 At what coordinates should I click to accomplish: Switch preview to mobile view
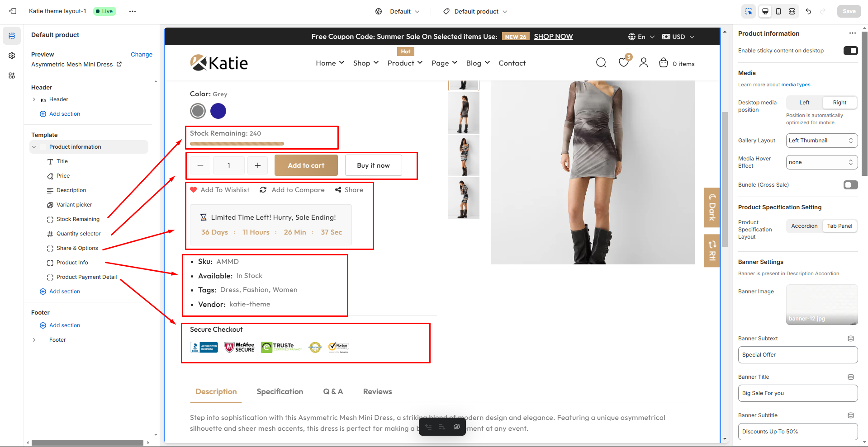click(x=778, y=11)
